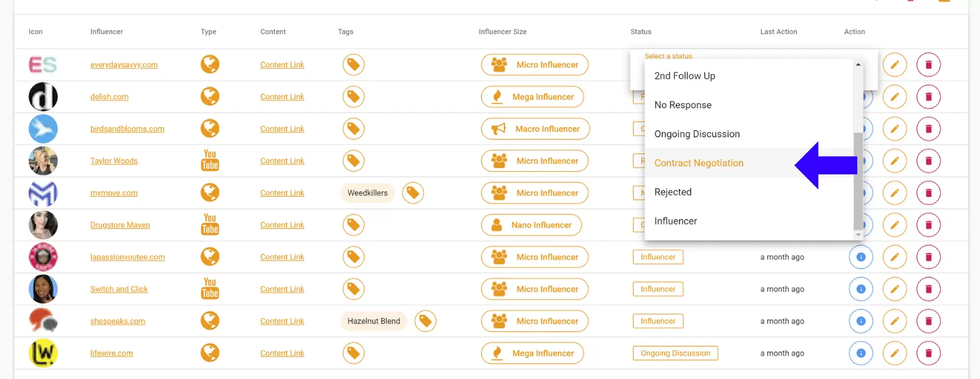Choose No Response from status list
980x379 pixels.
click(x=749, y=105)
